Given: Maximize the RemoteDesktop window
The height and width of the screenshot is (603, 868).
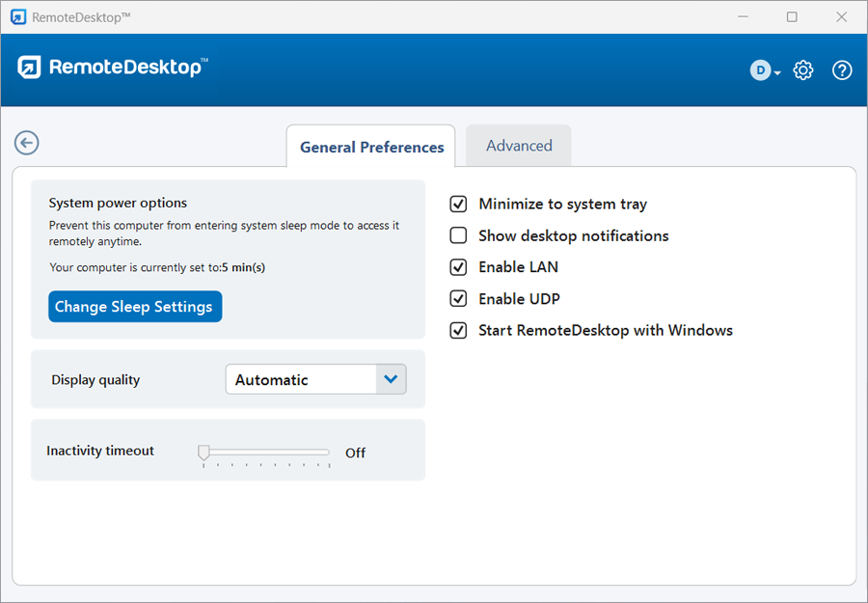Looking at the screenshot, I should pyautogui.click(x=792, y=16).
